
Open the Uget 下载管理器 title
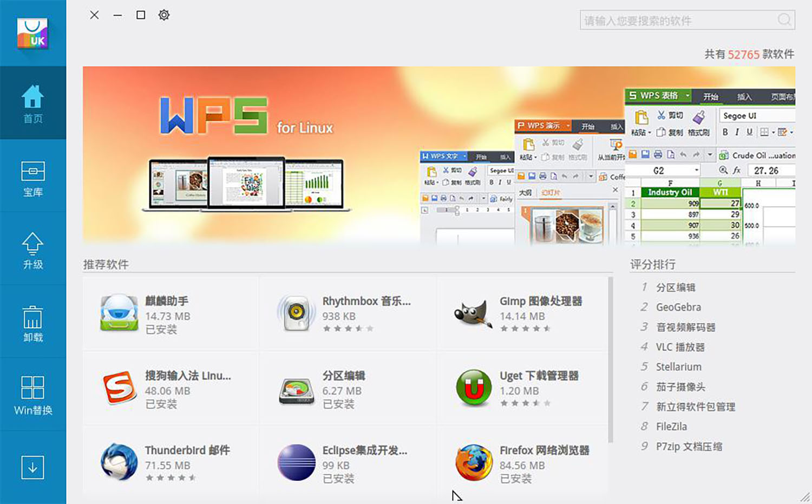pos(539,376)
